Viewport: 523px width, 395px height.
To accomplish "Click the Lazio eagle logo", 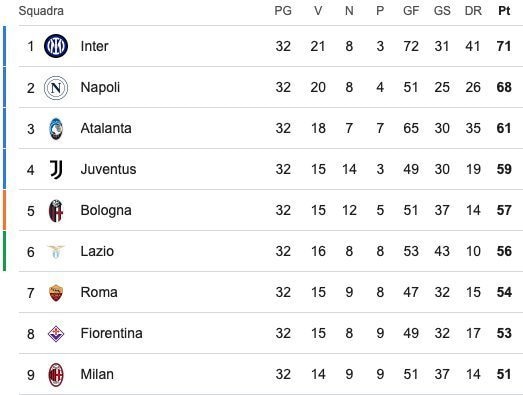I will point(56,252).
